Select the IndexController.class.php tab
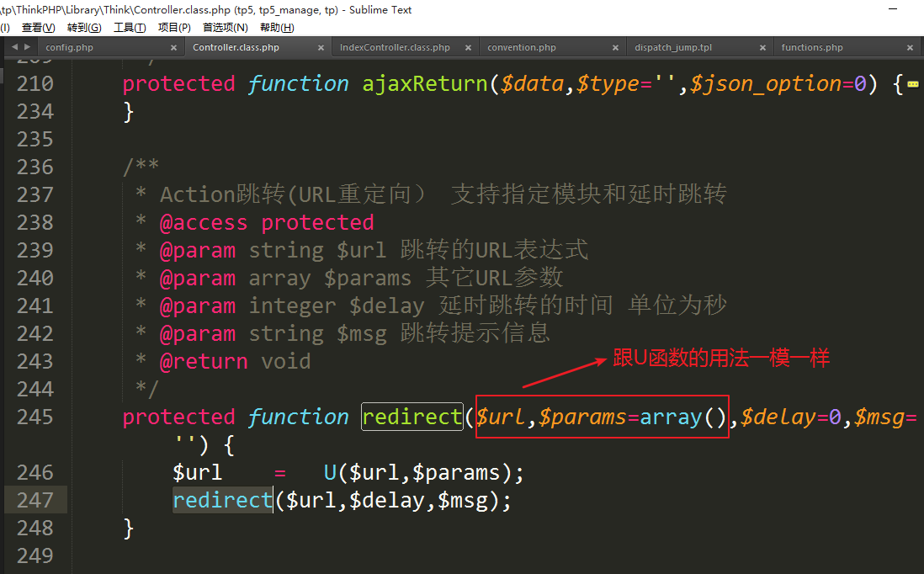Image resolution: width=924 pixels, height=574 pixels. (x=395, y=48)
